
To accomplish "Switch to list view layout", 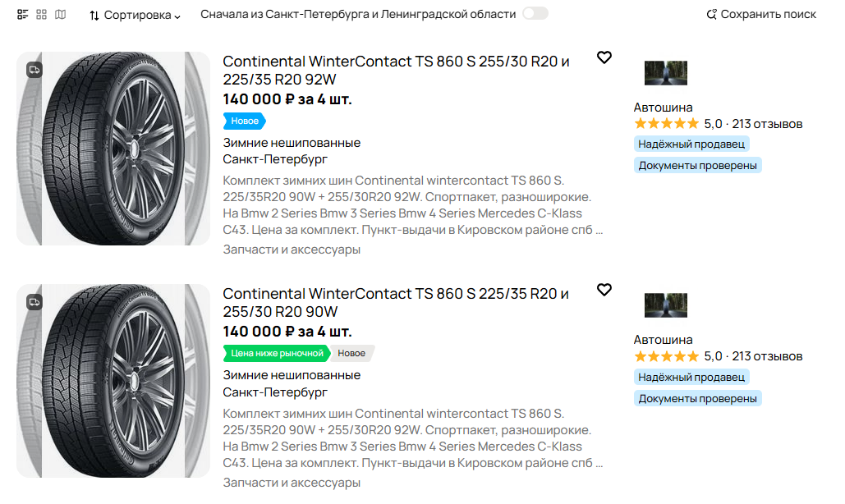I will pyautogui.click(x=22, y=15).
